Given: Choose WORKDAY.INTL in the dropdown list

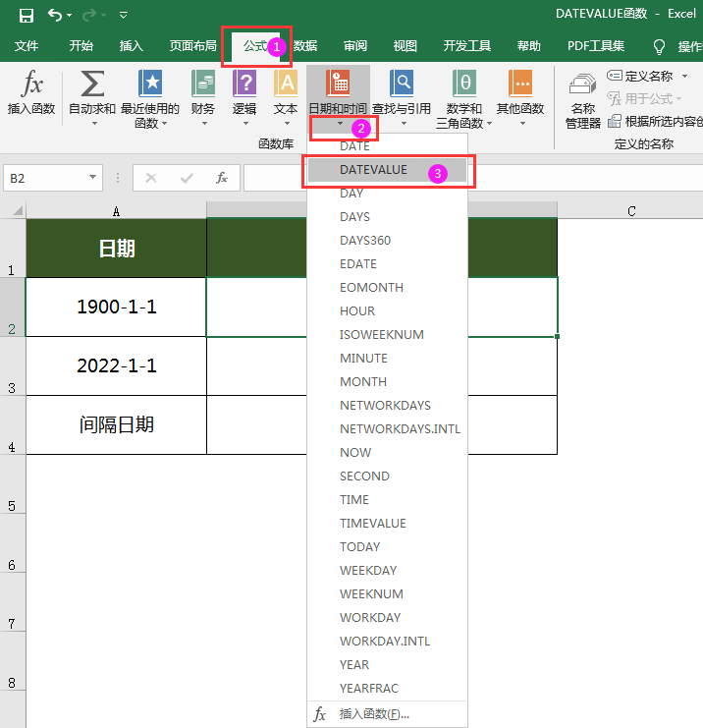Looking at the screenshot, I should [388, 641].
